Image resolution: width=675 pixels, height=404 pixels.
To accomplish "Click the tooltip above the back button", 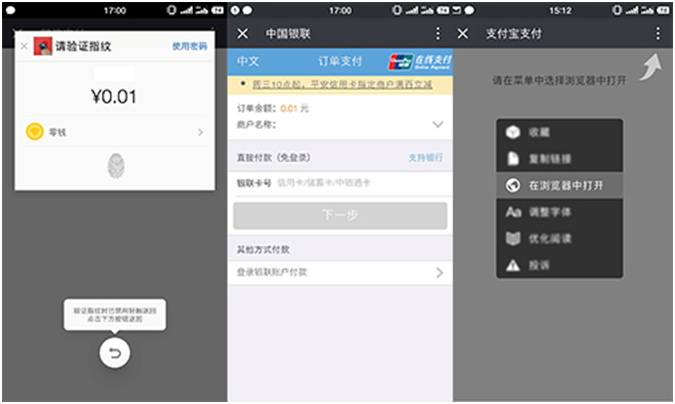I will pyautogui.click(x=115, y=315).
